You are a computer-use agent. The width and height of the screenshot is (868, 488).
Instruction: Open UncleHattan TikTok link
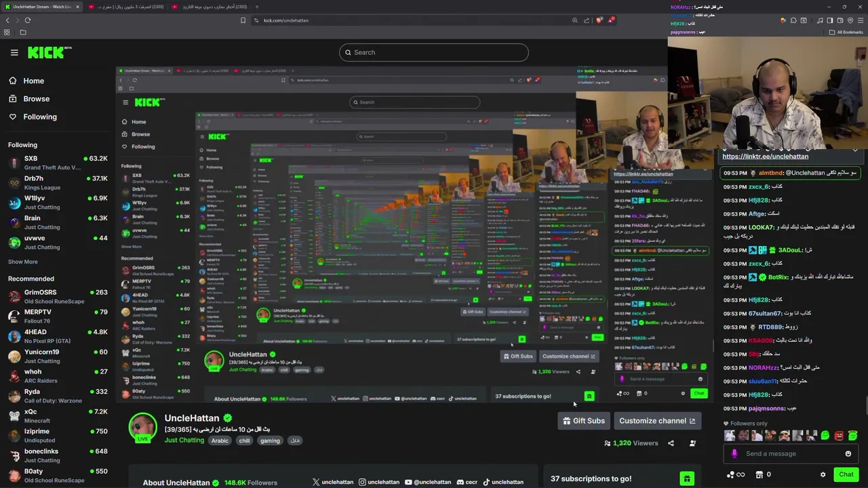click(502, 482)
